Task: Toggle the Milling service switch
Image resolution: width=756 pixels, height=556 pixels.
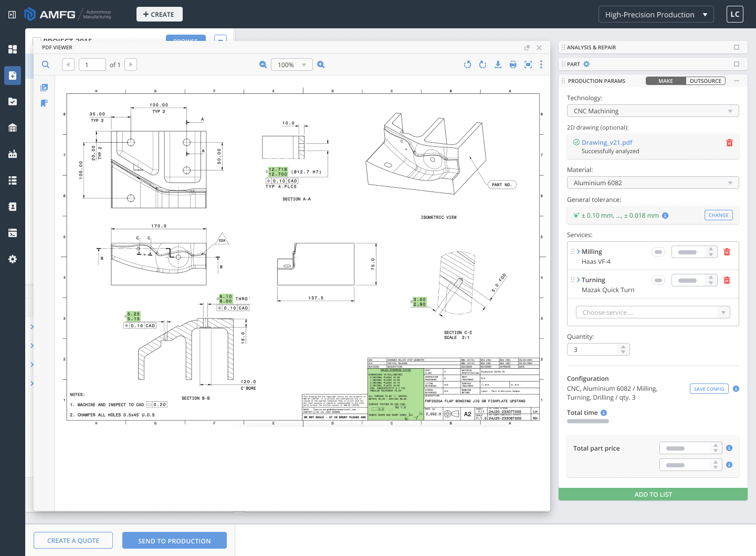Action: [658, 252]
